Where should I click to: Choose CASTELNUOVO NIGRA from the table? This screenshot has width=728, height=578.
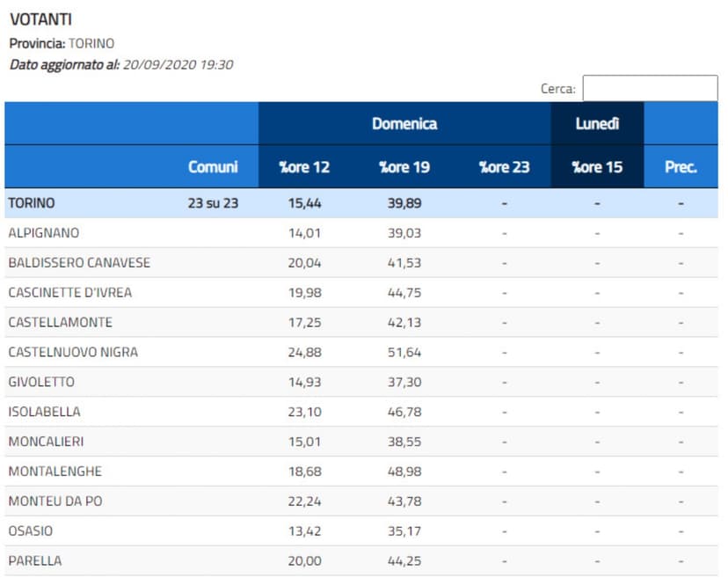pyautogui.click(x=73, y=352)
